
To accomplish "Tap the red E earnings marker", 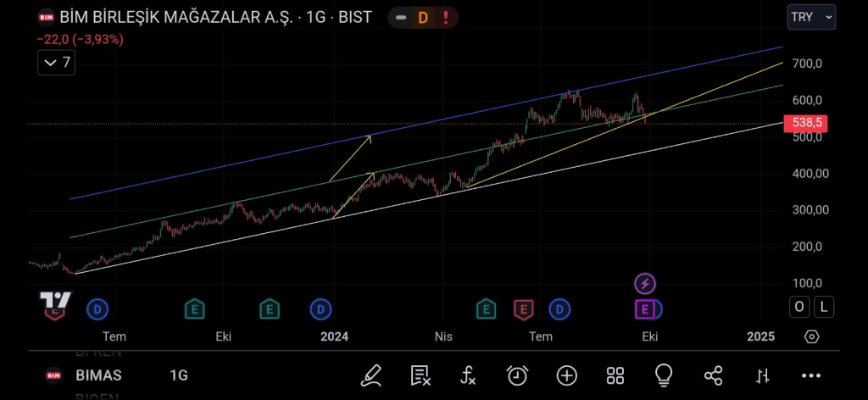I will 523,309.
